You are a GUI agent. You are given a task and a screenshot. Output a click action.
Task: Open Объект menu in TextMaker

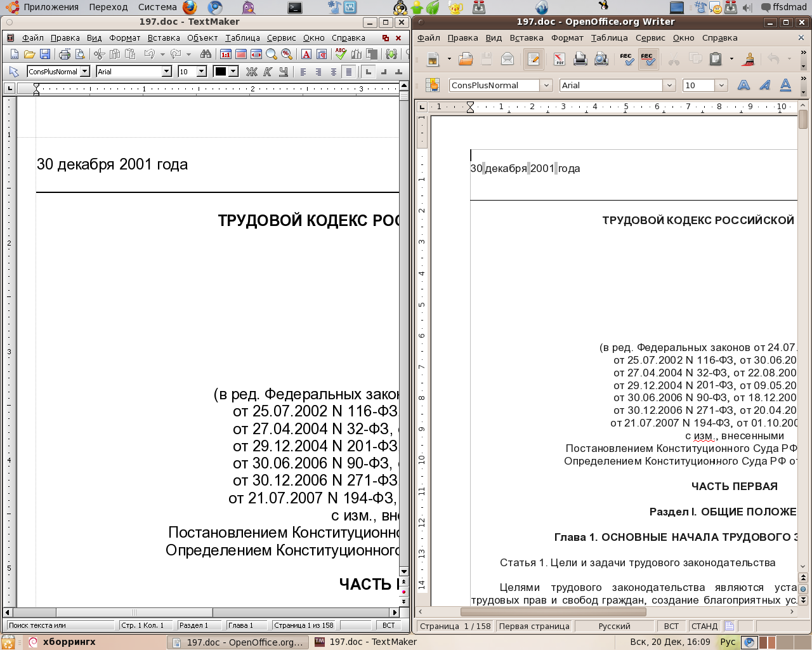pyautogui.click(x=202, y=38)
